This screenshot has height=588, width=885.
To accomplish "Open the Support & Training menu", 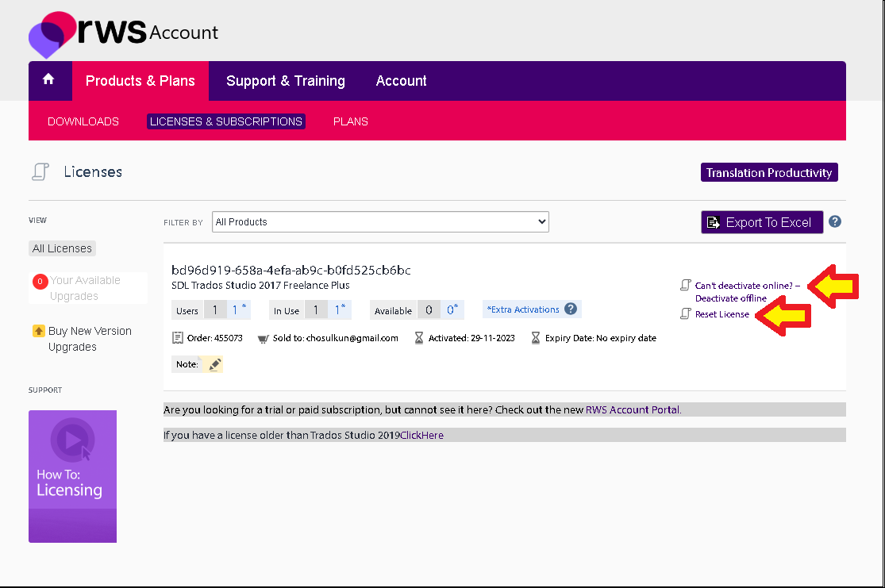I will click(x=286, y=80).
